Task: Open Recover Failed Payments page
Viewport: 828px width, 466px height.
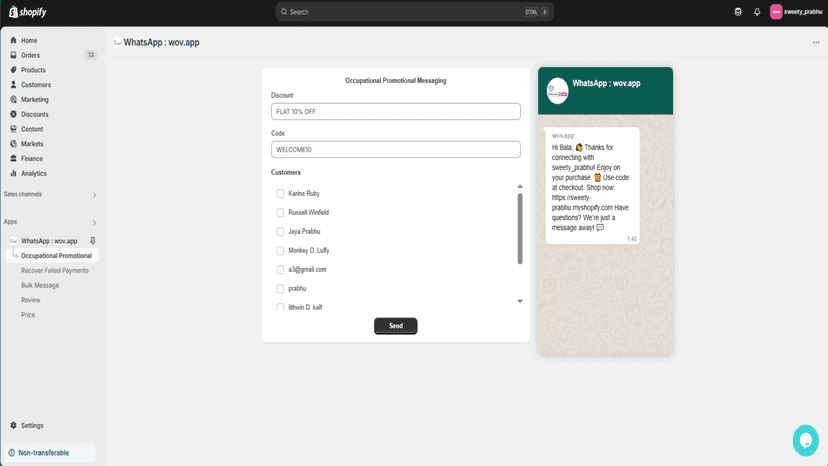Action: click(x=54, y=271)
